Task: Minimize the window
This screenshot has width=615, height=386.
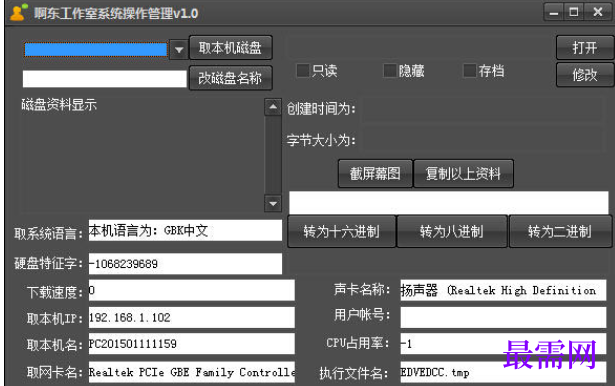Action: [x=554, y=12]
